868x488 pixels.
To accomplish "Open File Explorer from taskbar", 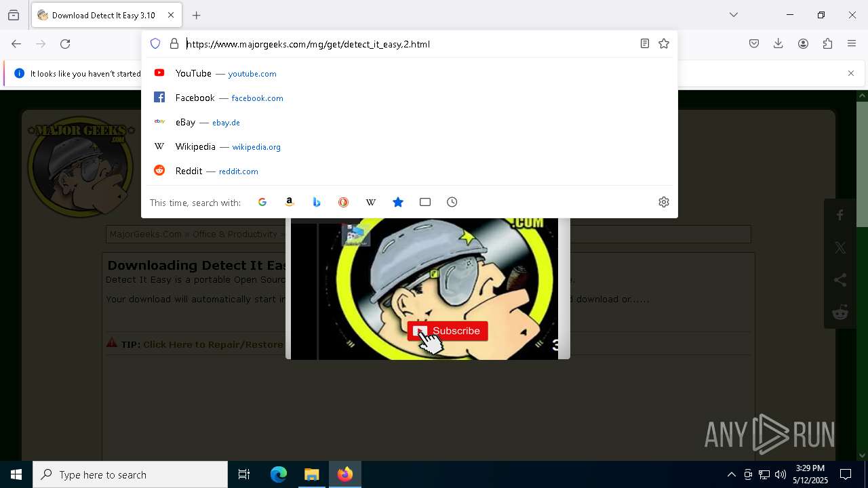I will click(x=312, y=474).
